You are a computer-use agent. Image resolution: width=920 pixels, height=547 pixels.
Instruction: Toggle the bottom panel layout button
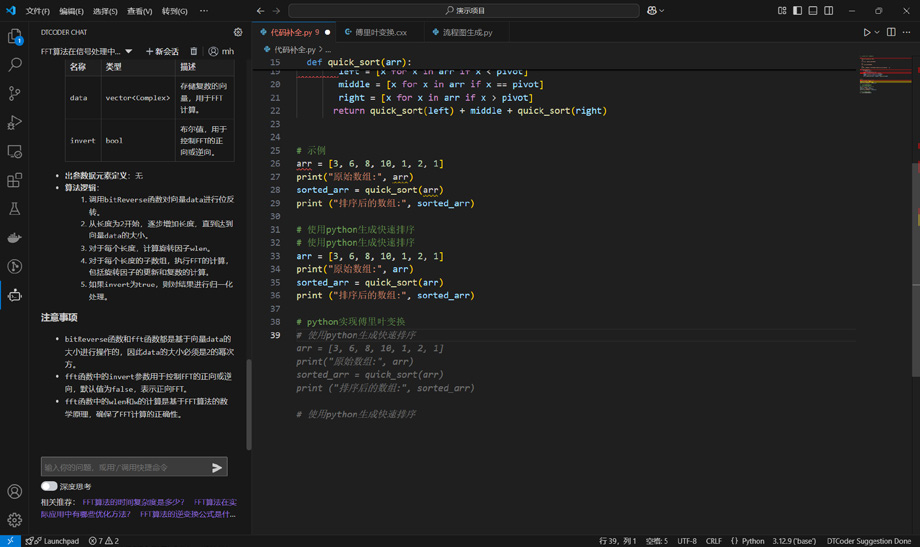pos(813,11)
